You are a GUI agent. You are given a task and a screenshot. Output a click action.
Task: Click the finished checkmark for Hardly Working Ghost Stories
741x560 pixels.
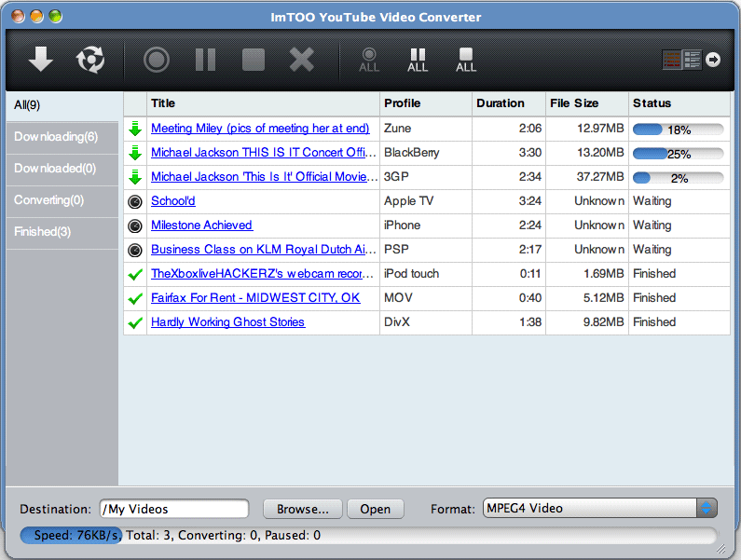pos(135,322)
